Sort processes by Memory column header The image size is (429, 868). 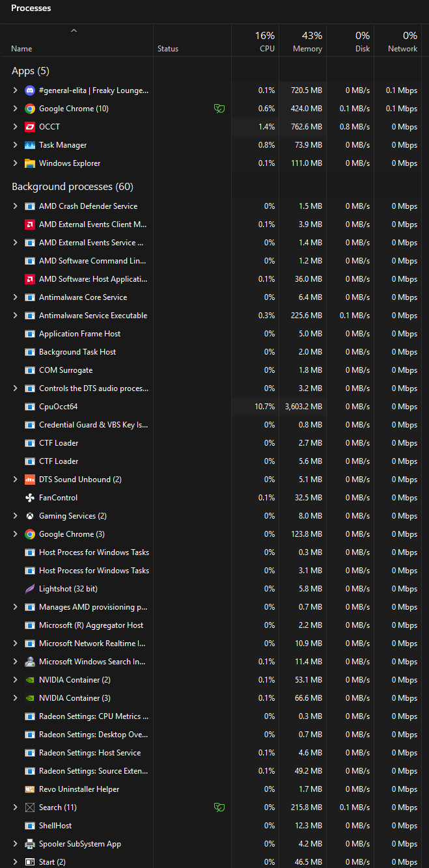click(x=303, y=42)
